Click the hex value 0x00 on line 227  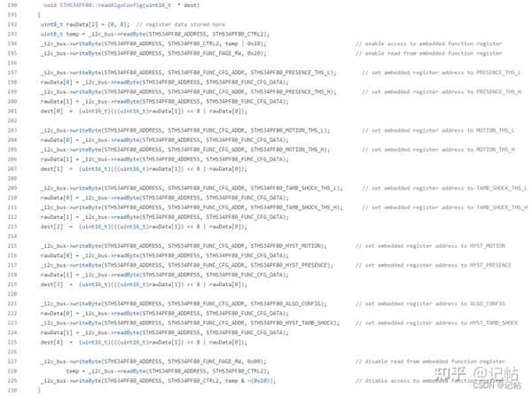pos(254,361)
